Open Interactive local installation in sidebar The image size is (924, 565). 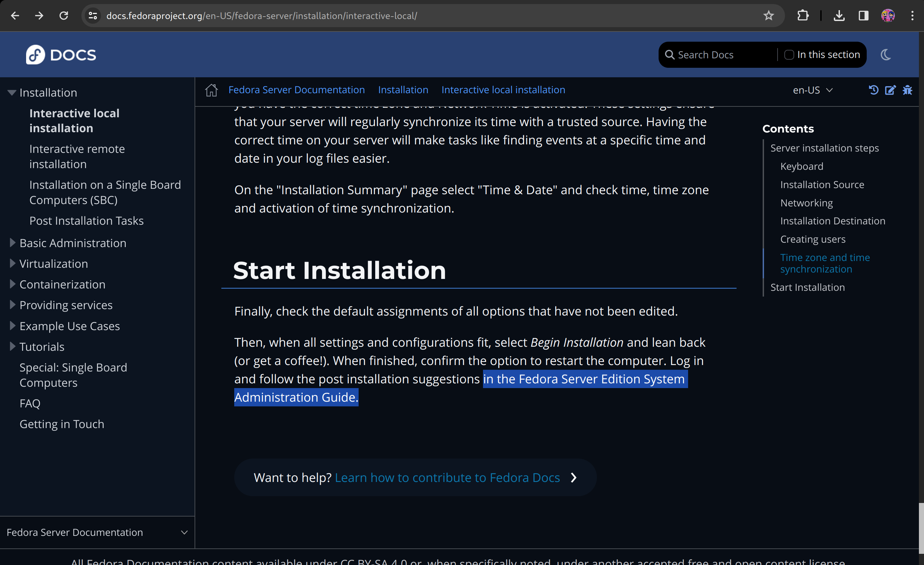[x=74, y=121]
